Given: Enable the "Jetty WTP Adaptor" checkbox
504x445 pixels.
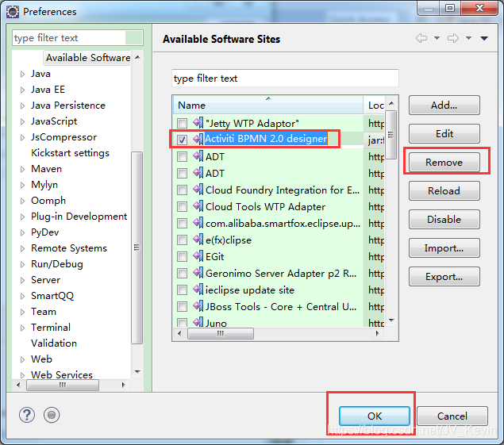Looking at the screenshot, I should point(182,124).
